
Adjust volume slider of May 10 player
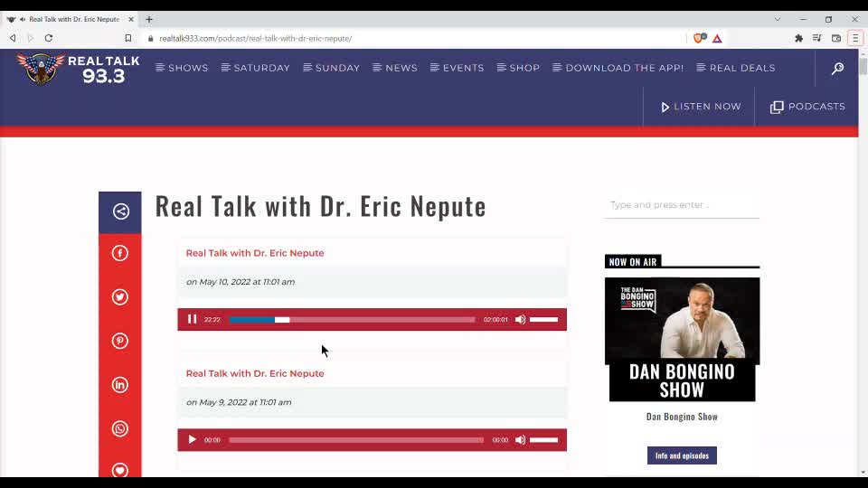click(x=543, y=319)
